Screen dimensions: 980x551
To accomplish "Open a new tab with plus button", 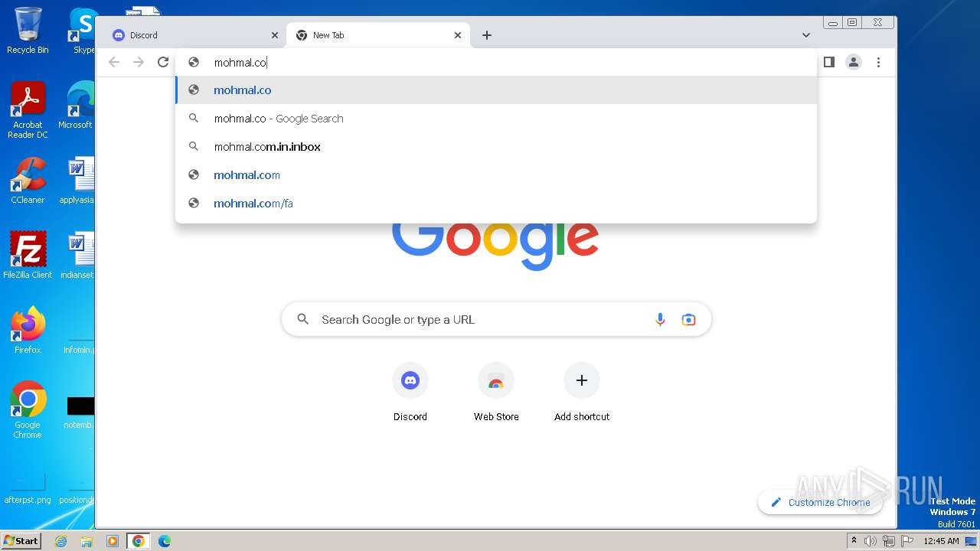I will point(487,35).
